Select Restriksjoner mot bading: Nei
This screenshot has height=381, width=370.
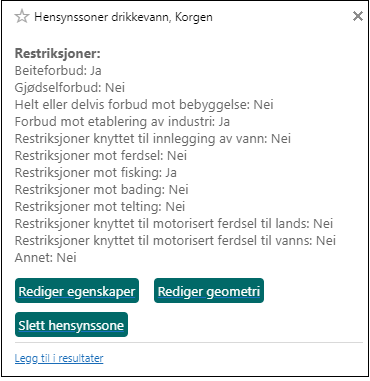pos(102,190)
